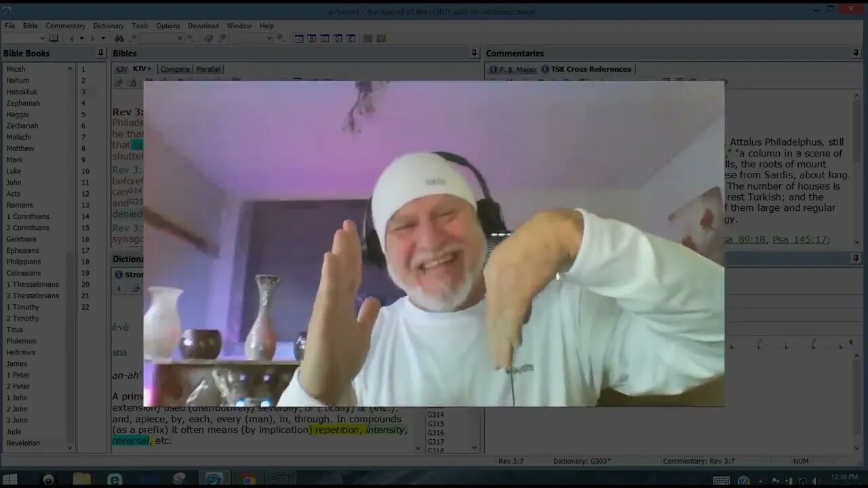Click the back navigation arrow in toolbar
The image size is (868, 488).
point(71,39)
